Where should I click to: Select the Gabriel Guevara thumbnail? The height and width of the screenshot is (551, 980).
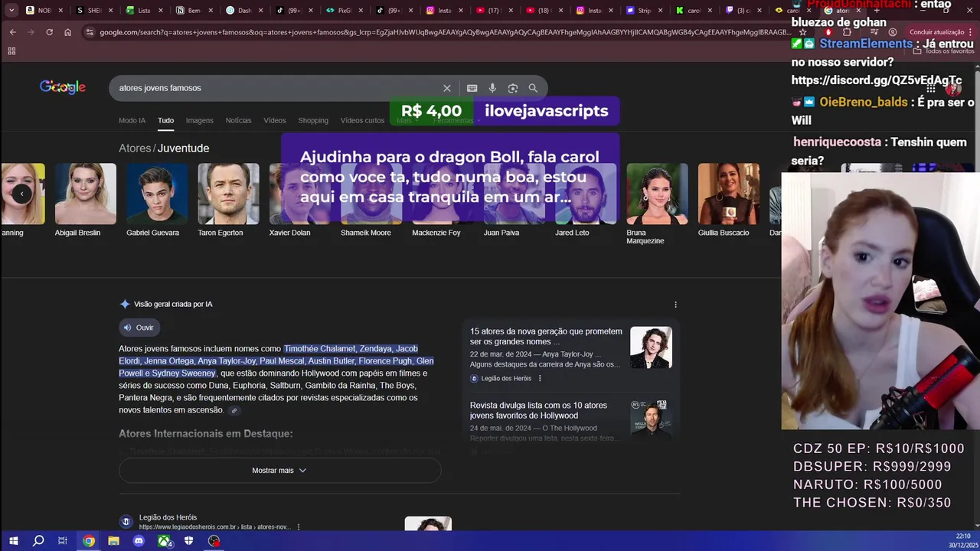(x=157, y=194)
